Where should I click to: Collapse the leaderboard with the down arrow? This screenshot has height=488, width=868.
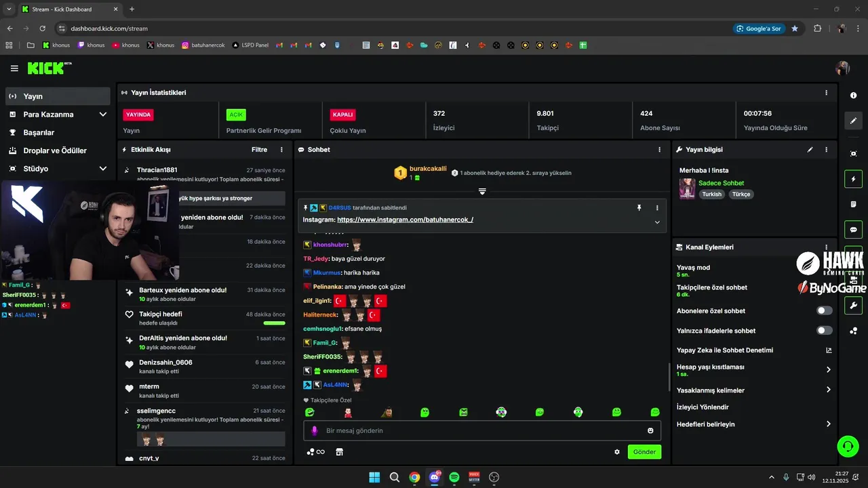482,192
